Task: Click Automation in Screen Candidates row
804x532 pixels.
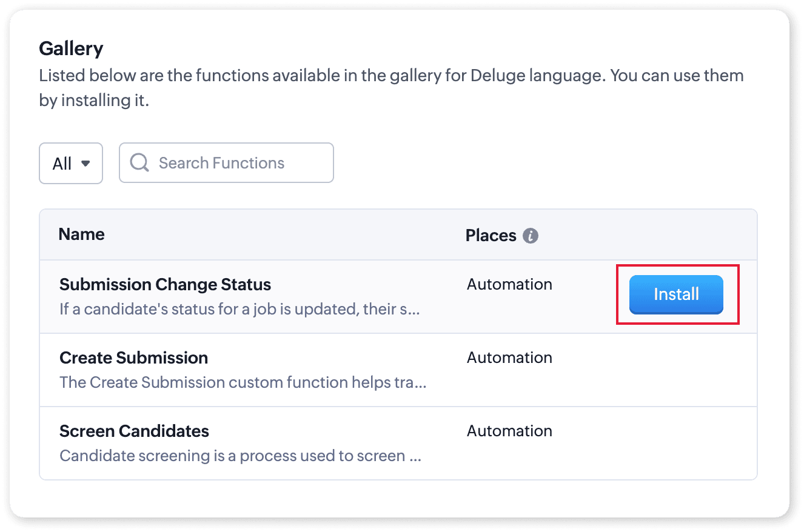Action: point(509,431)
